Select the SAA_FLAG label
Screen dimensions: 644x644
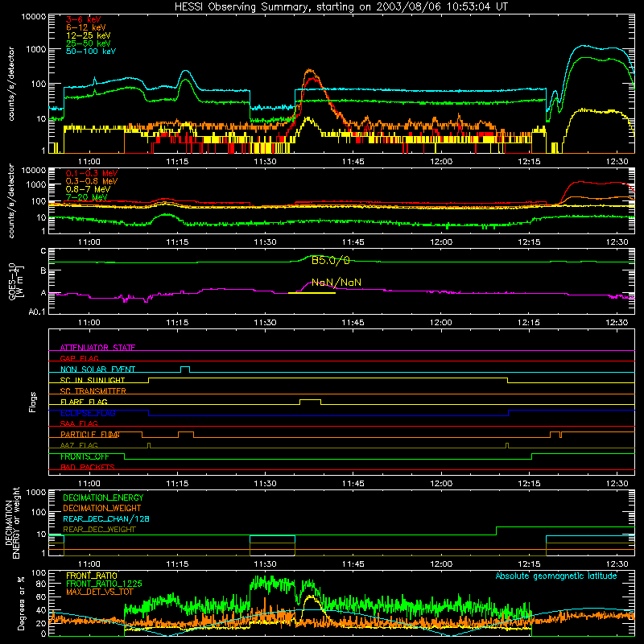click(x=79, y=423)
